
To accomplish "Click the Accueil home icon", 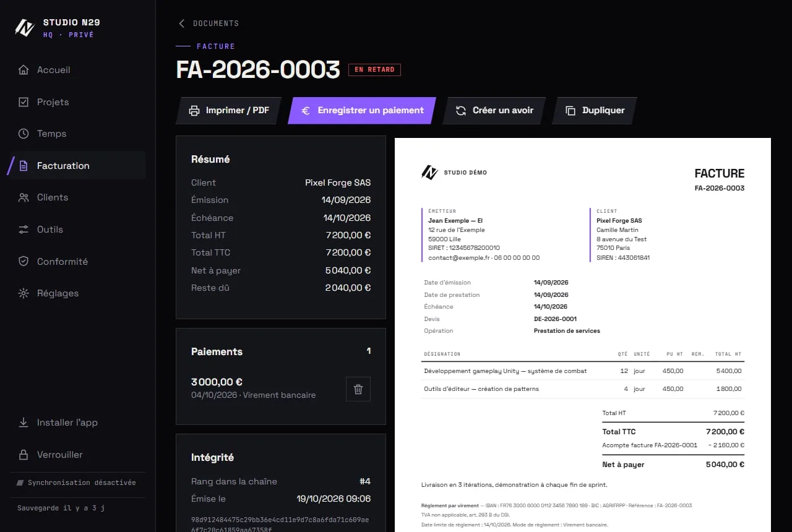I will pos(24,70).
